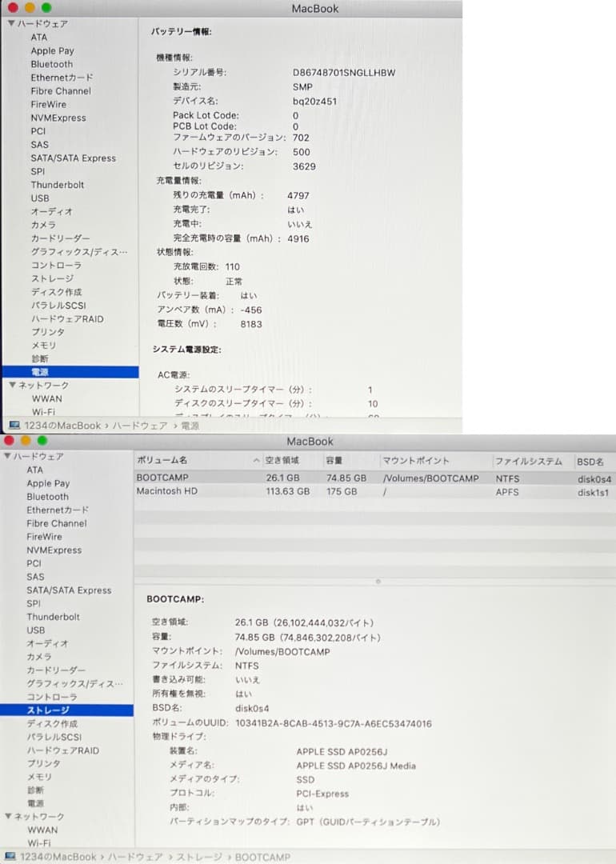The width and height of the screenshot is (616, 864).
Task: Collapse ハードウェア tree in top window
Action: coord(11,24)
